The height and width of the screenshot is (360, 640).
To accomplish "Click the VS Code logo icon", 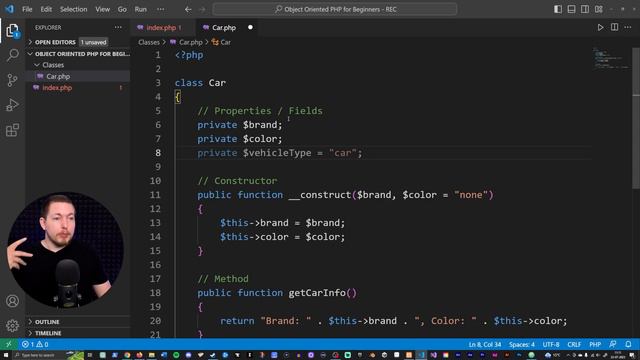I will click(x=9, y=9).
